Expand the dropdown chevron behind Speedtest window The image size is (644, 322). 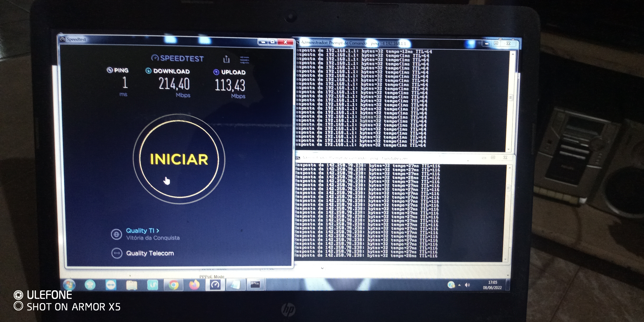pos(322,268)
